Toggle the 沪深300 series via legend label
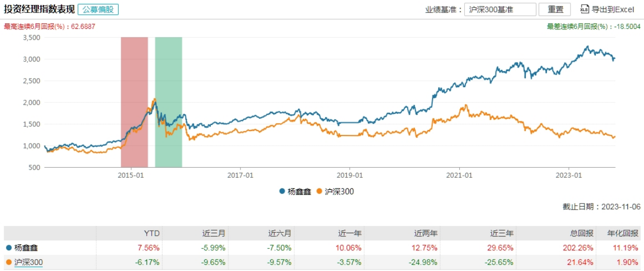The height and width of the screenshot is (271, 644). point(339,191)
